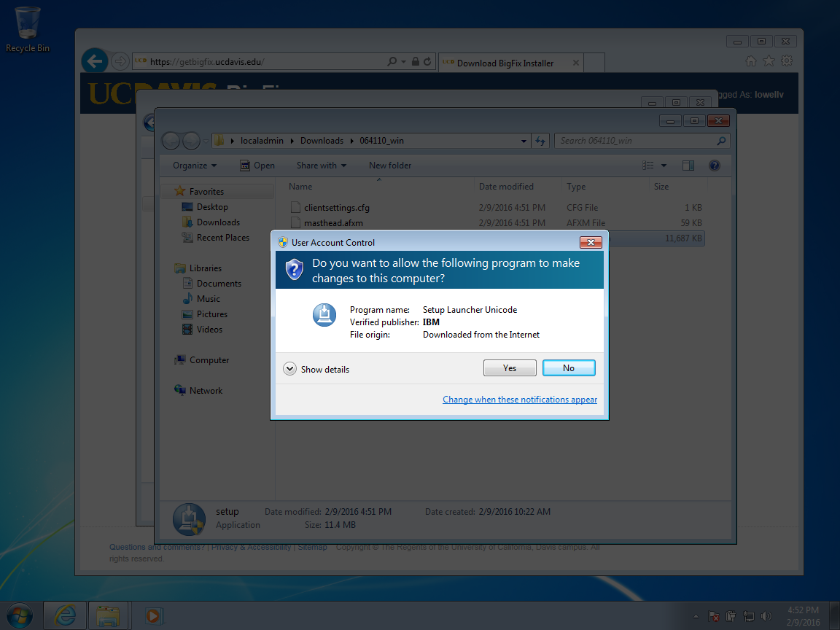Click the change your view icon

(x=647, y=166)
